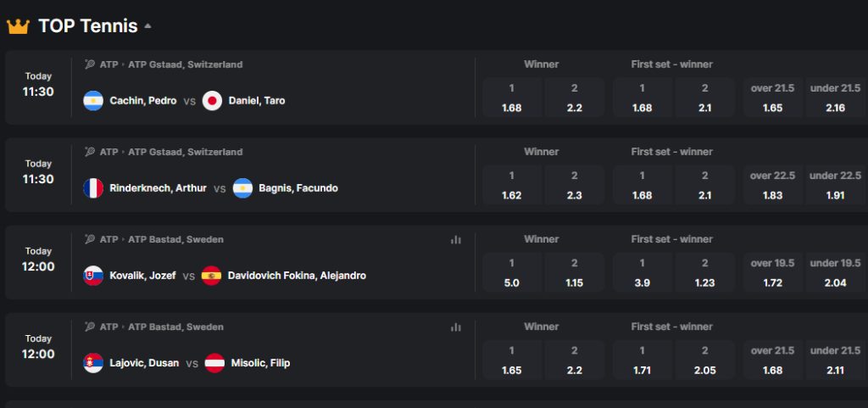Open statistics icon for Lajovic vs Misolic
Image resolution: width=868 pixels, height=408 pixels.
point(455,327)
